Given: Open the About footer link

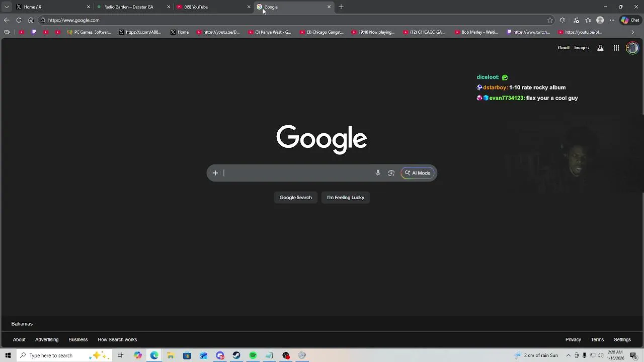Looking at the screenshot, I should [19, 339].
